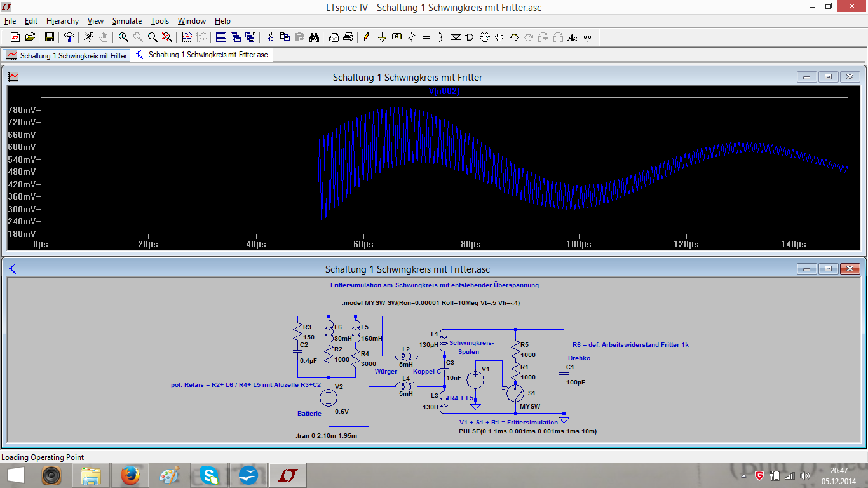Click the Cut scissors icon
Screen dimensions: 868x488
pos(270,37)
